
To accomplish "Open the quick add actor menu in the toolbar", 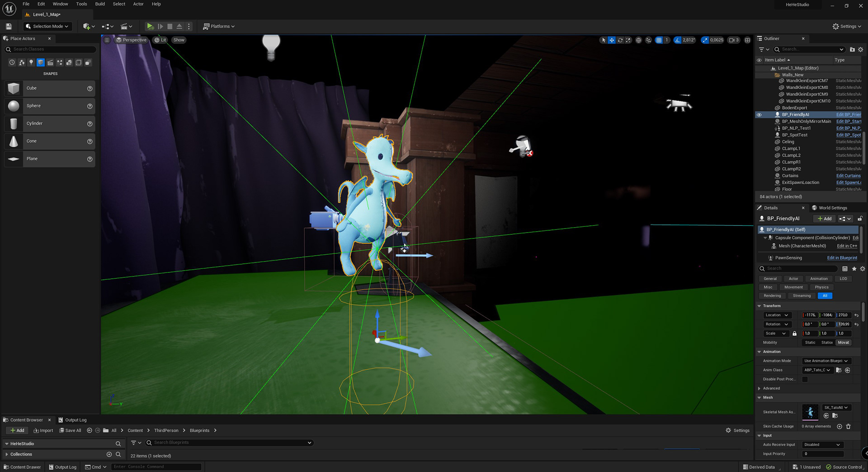I will (89, 26).
